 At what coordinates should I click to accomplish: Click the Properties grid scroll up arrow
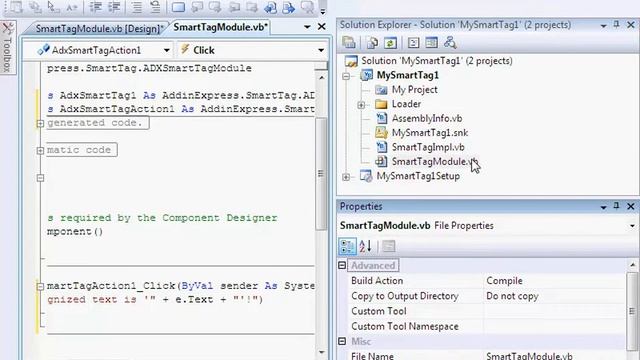point(632,265)
